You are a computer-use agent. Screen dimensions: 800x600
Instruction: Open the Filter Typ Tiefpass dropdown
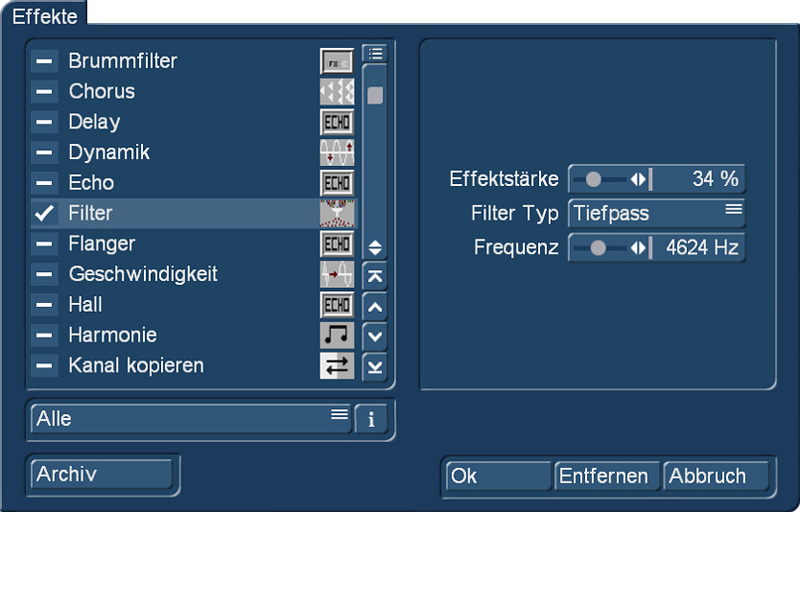coord(657,213)
